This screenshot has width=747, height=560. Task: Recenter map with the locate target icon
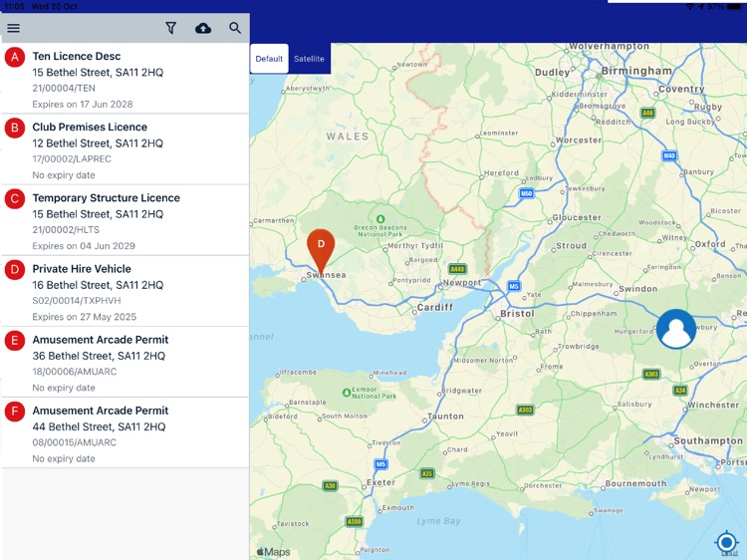[x=726, y=542]
